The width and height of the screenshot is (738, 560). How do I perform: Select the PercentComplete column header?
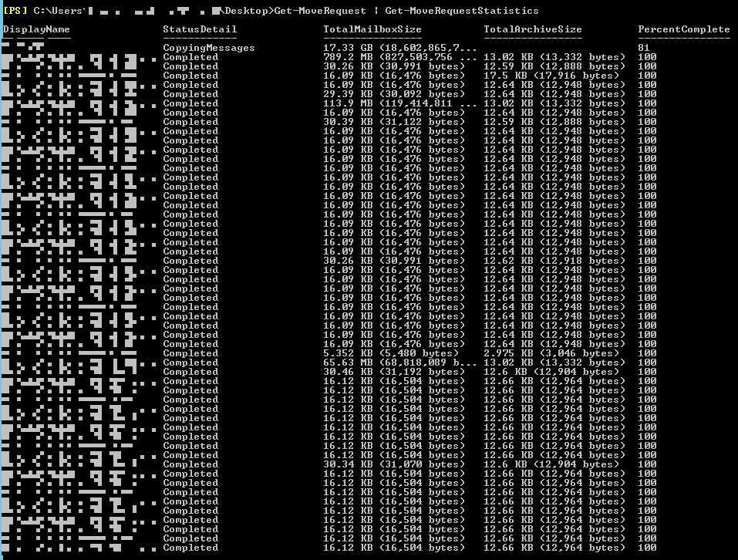coord(683,29)
